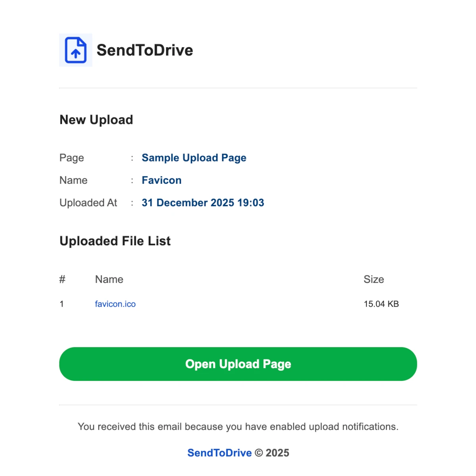
Task: Open the Sample Upload Page link
Action: pos(194,158)
